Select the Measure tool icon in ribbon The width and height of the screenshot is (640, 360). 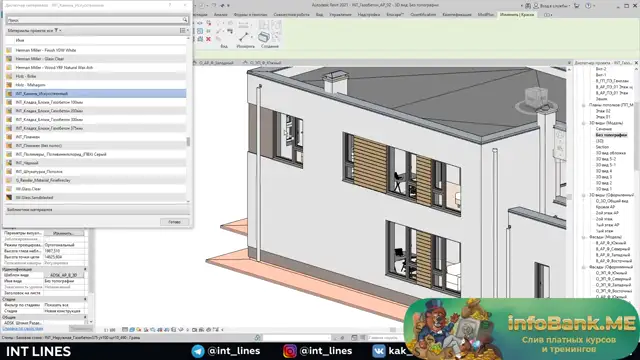pos(244,37)
